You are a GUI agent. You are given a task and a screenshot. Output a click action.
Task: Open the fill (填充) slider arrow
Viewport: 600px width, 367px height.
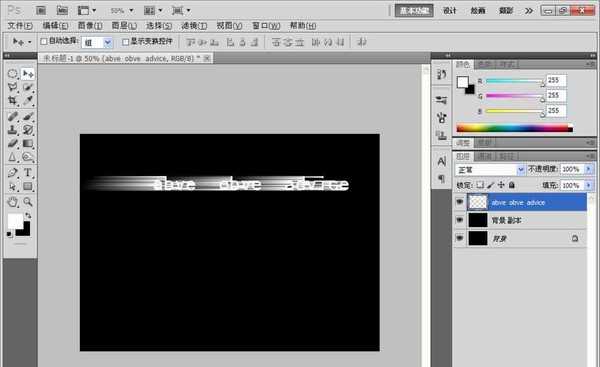[x=589, y=185]
